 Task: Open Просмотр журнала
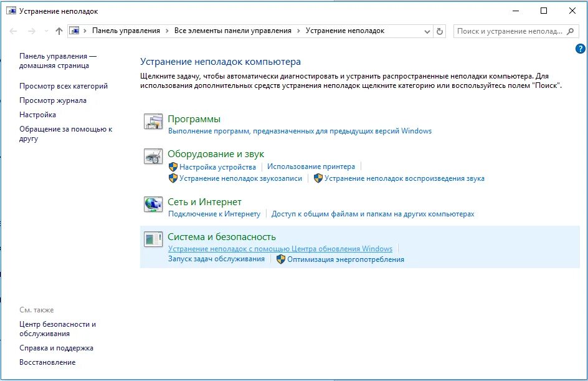53,100
